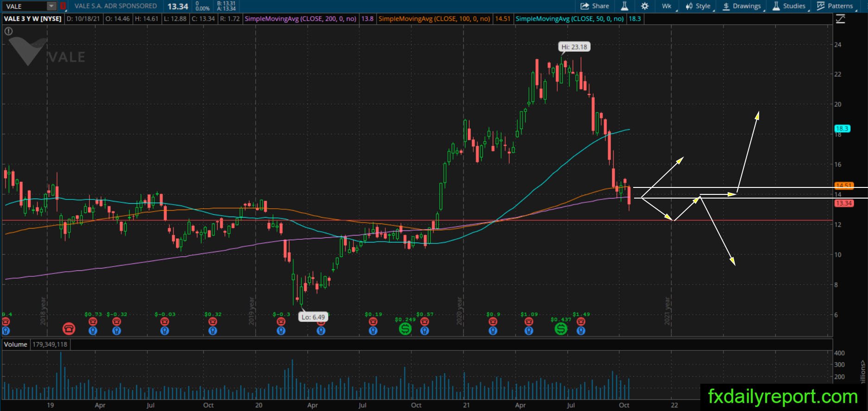This screenshot has width=868, height=411.
Task: Click the bold 13.34 last price in header
Action: (178, 6)
